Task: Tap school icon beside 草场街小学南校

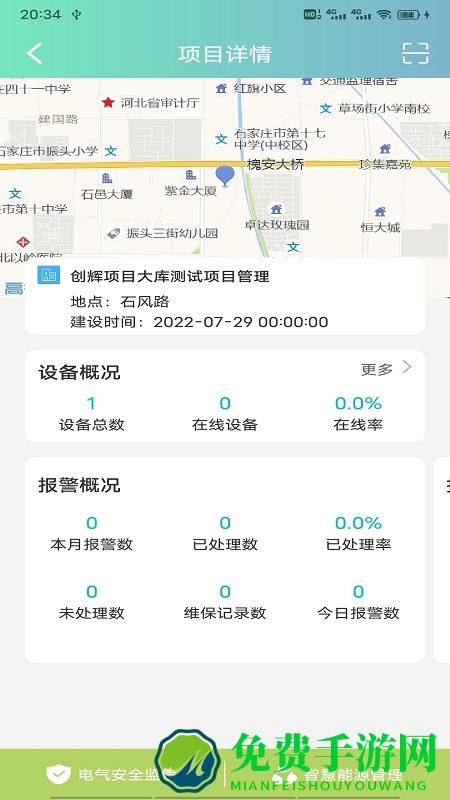Action: pyautogui.click(x=326, y=108)
